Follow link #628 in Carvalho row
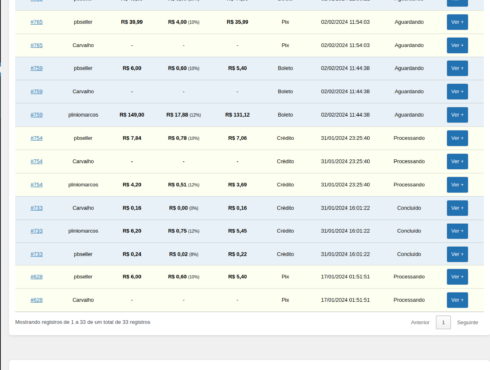The image size is (490, 370). (37, 300)
